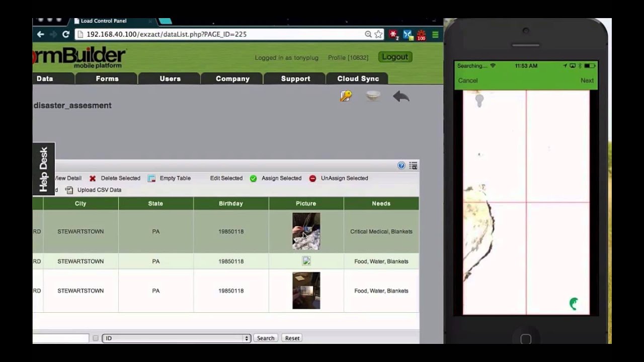644x362 pixels.
Task: Open the Help Desk side tab
Action: [x=43, y=169]
